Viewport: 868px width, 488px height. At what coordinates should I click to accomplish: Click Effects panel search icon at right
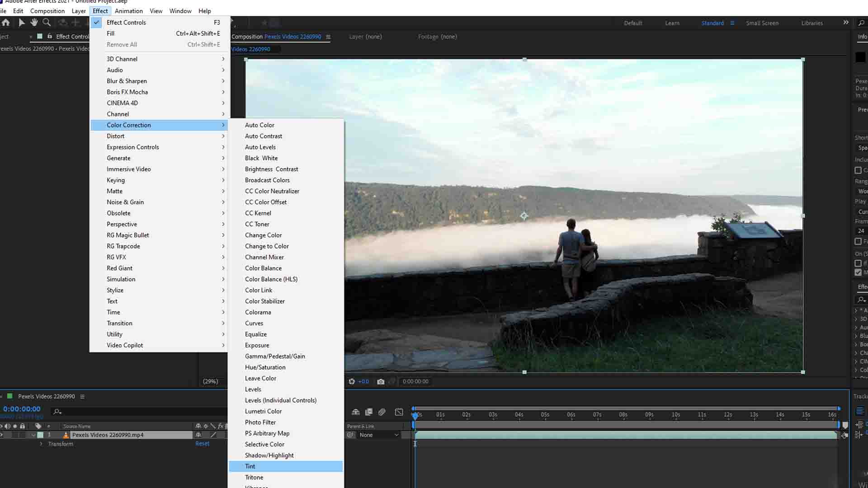[x=861, y=300]
